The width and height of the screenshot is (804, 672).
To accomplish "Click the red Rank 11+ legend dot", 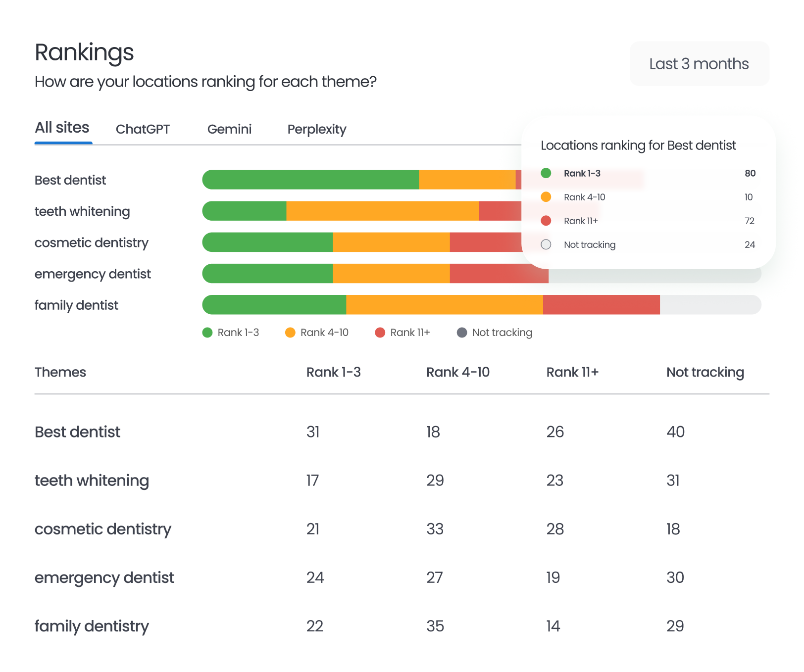I will [x=380, y=333].
